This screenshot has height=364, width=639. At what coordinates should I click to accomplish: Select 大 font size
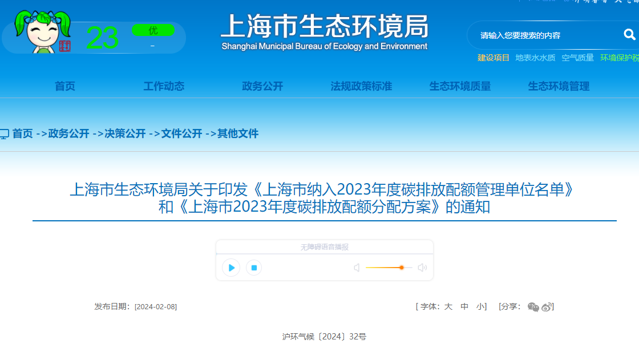pyautogui.click(x=448, y=306)
